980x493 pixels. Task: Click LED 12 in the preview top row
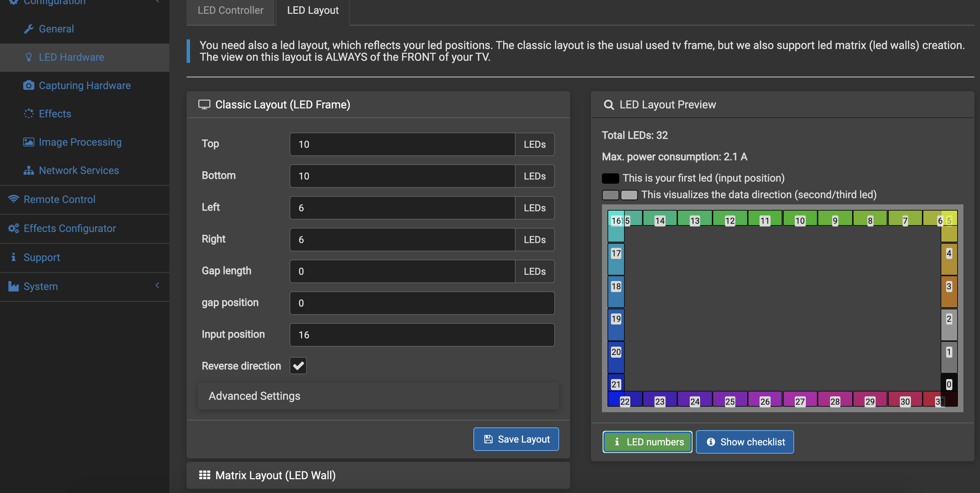tap(730, 219)
